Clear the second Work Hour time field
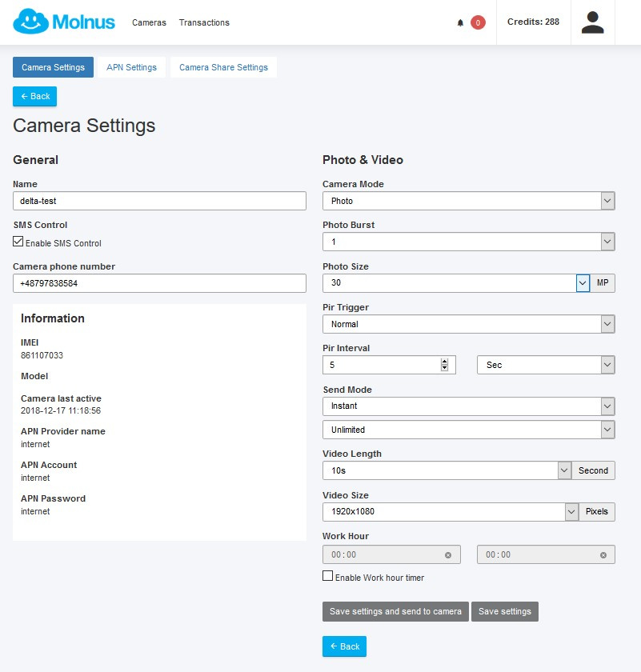This screenshot has width=641, height=672. pyautogui.click(x=603, y=555)
